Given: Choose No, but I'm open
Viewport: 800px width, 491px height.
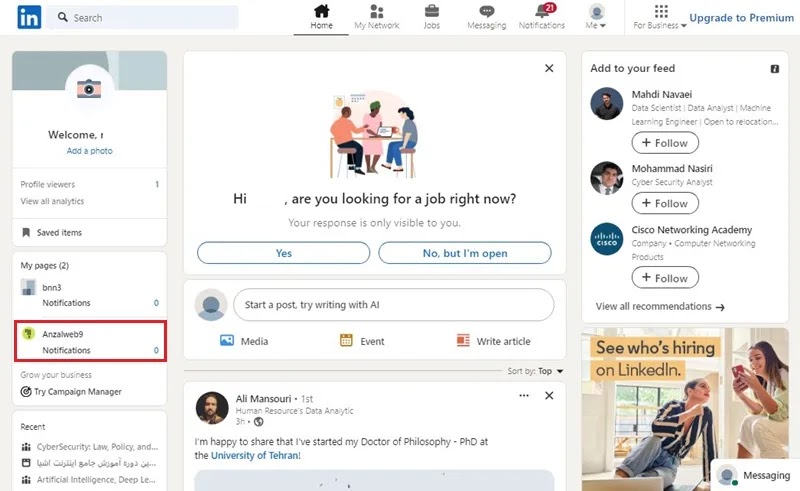Looking at the screenshot, I should point(465,253).
